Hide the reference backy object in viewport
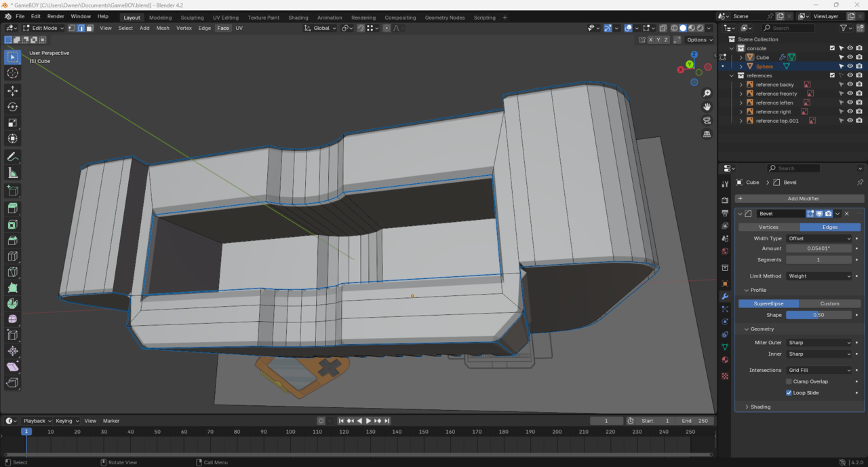The width and height of the screenshot is (868, 467). tap(850, 85)
